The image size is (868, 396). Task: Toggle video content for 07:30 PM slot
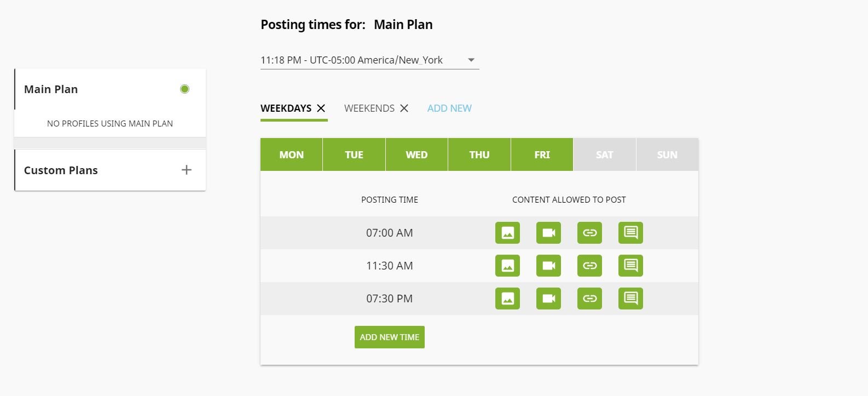pyautogui.click(x=548, y=299)
